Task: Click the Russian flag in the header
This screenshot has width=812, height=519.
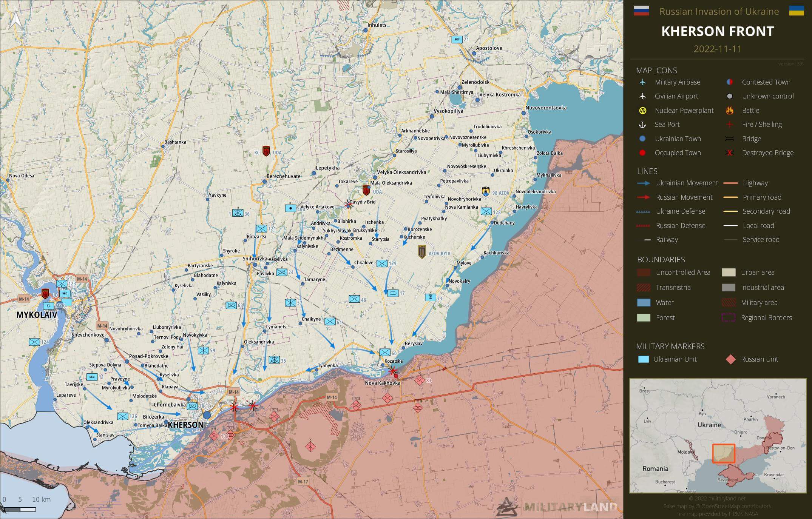Action: (641, 11)
